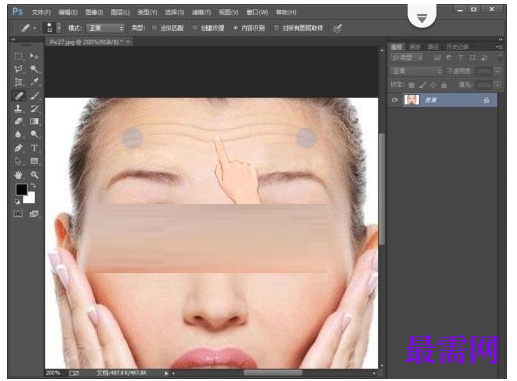Screen dimensions: 517x381
Task: Select the Spot Healing Brush tool
Action: 18,96
